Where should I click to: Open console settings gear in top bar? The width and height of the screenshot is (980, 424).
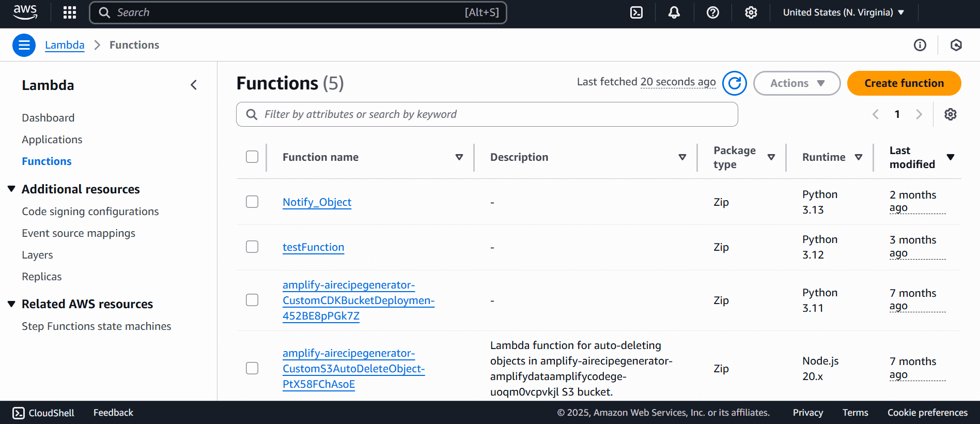(x=751, y=12)
